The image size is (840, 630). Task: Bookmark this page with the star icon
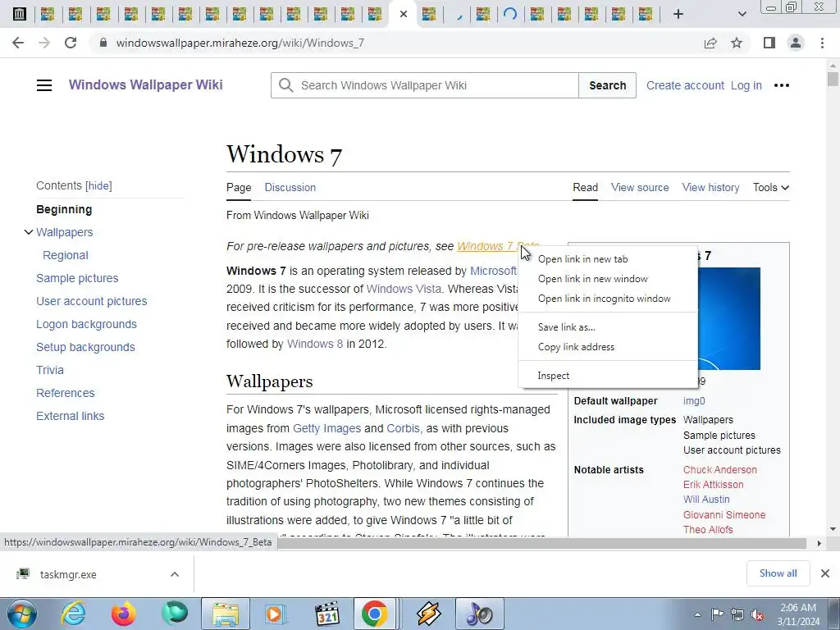click(737, 43)
